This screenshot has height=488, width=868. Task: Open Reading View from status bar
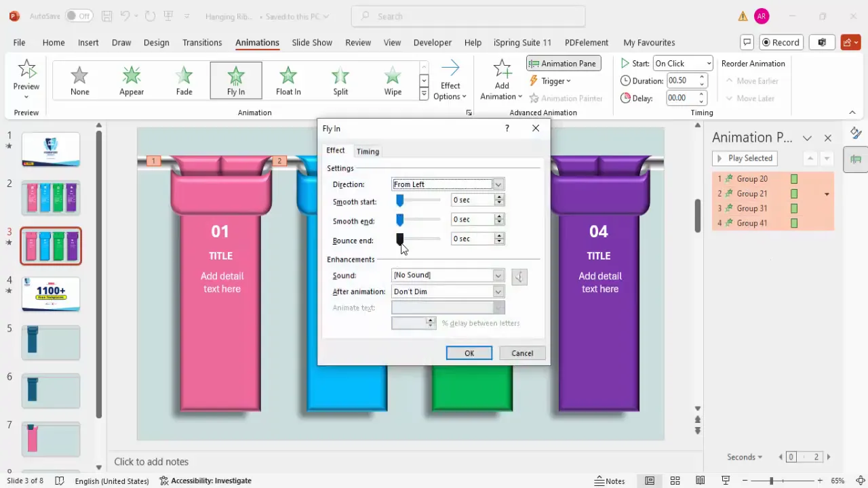pyautogui.click(x=700, y=481)
